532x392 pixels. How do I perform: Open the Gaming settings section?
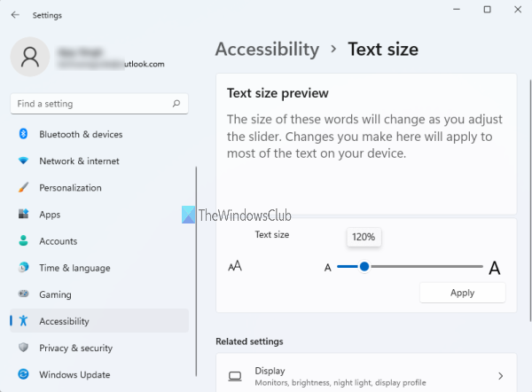click(55, 294)
